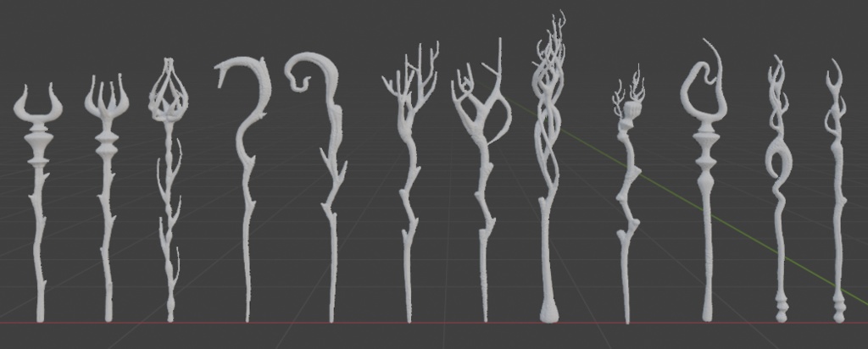The width and height of the screenshot is (868, 349).
Task: Select the staff with multi-pronged trident crown
Action: pyautogui.click(x=108, y=197)
